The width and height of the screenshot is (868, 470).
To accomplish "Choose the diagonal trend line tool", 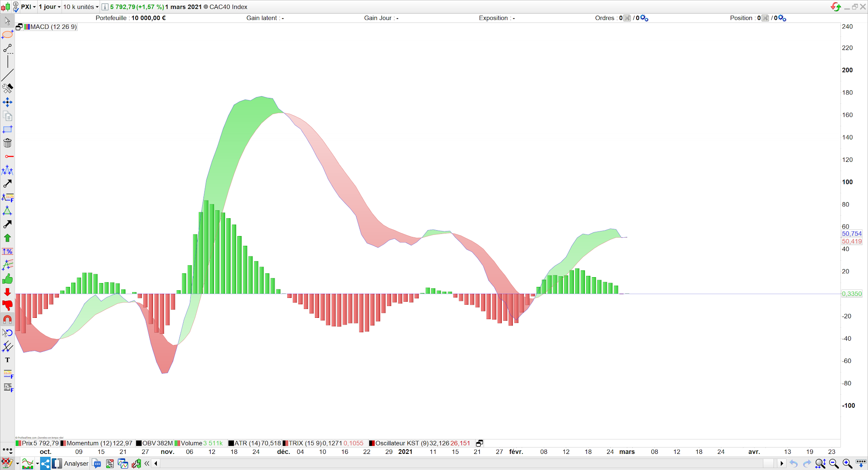I will 7,75.
